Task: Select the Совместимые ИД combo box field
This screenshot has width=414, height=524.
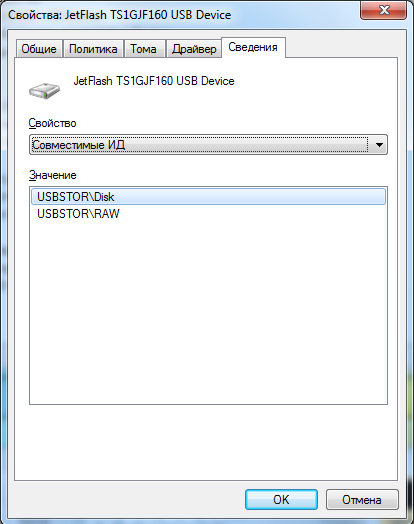Action: click(208, 145)
